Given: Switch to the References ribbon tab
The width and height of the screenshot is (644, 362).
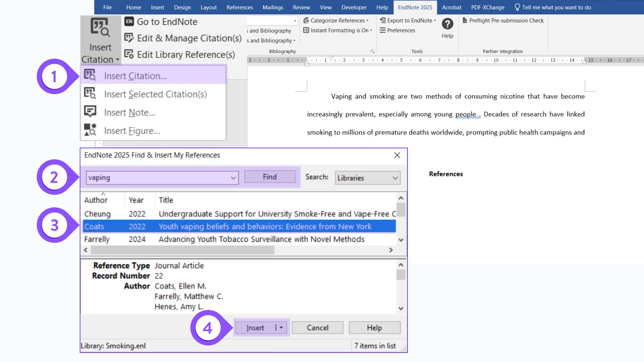Looking at the screenshot, I should tap(239, 7).
